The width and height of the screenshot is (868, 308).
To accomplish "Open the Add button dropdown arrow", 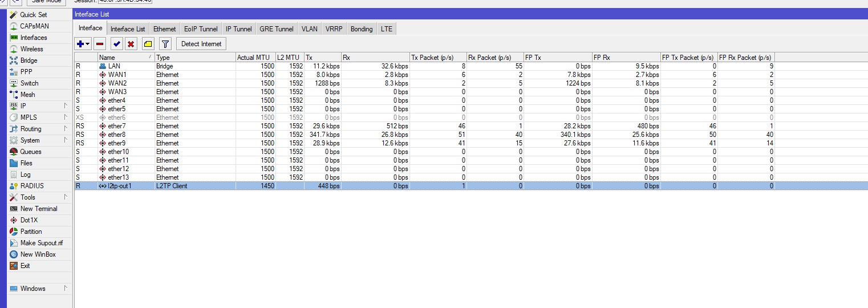I will [88, 44].
